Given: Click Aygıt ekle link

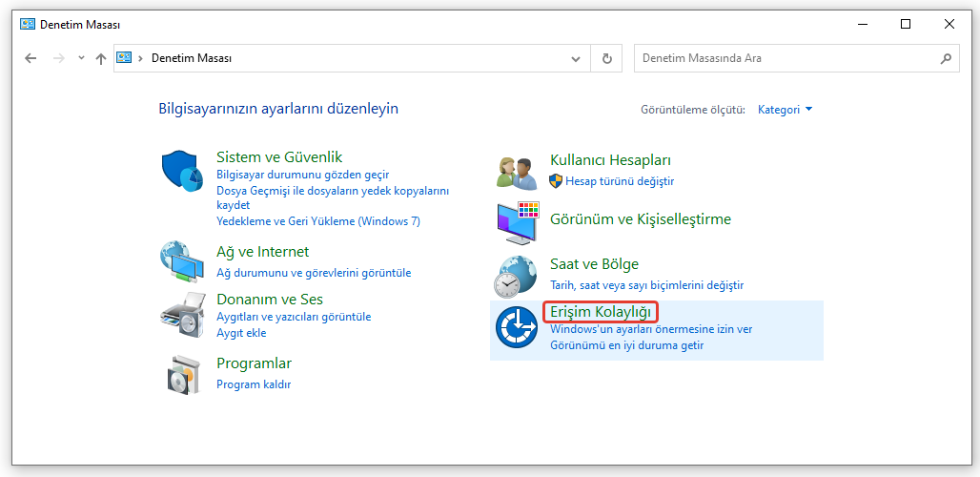Looking at the screenshot, I should 241,333.
